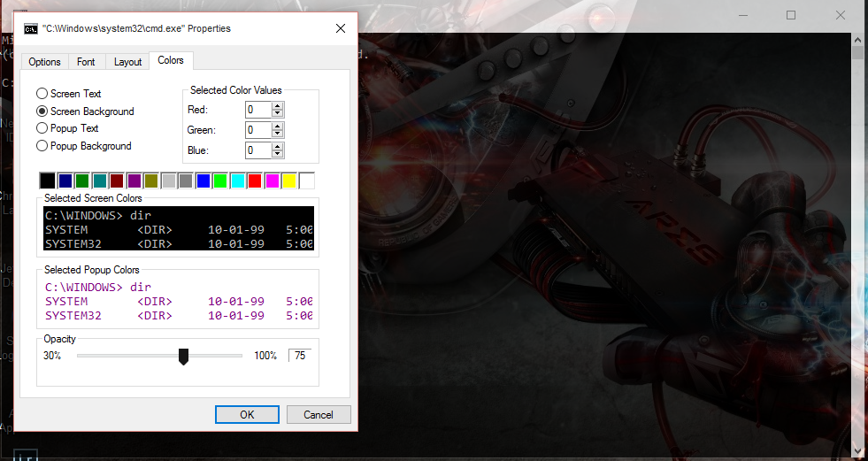Pick the bright blue color swatch
The width and height of the screenshot is (868, 461).
click(x=204, y=181)
